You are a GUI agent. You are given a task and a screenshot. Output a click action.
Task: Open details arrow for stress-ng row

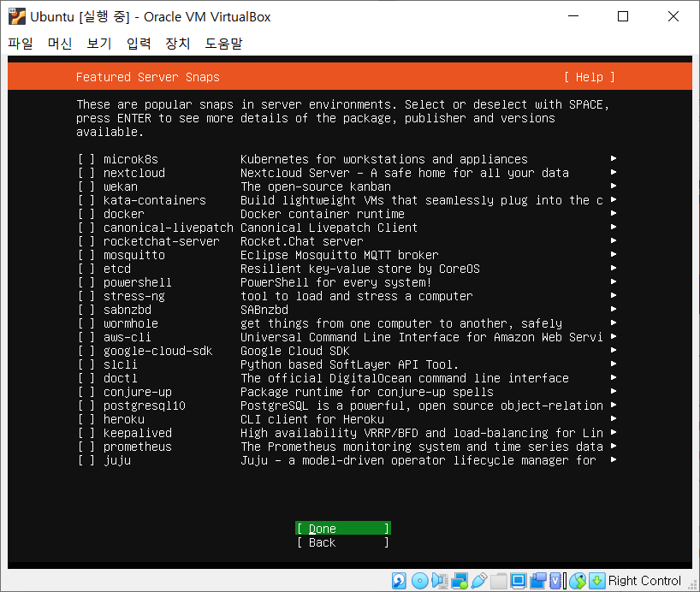[x=614, y=295]
